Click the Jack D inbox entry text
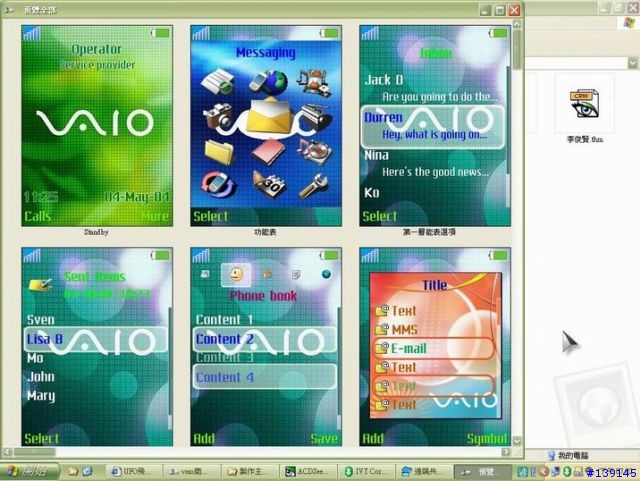Viewport: 640px width, 481px height. click(x=384, y=80)
